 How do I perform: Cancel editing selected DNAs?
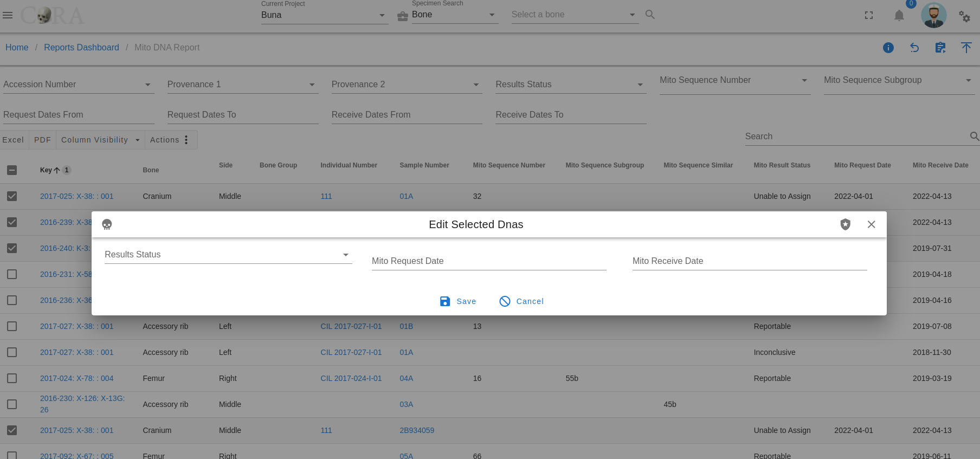pyautogui.click(x=521, y=301)
